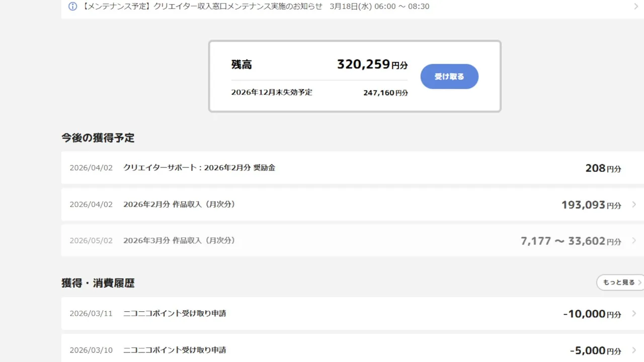This screenshot has height=362, width=644.
Task: Select the 残高 balance amount 320,259円分
Action: click(x=372, y=64)
